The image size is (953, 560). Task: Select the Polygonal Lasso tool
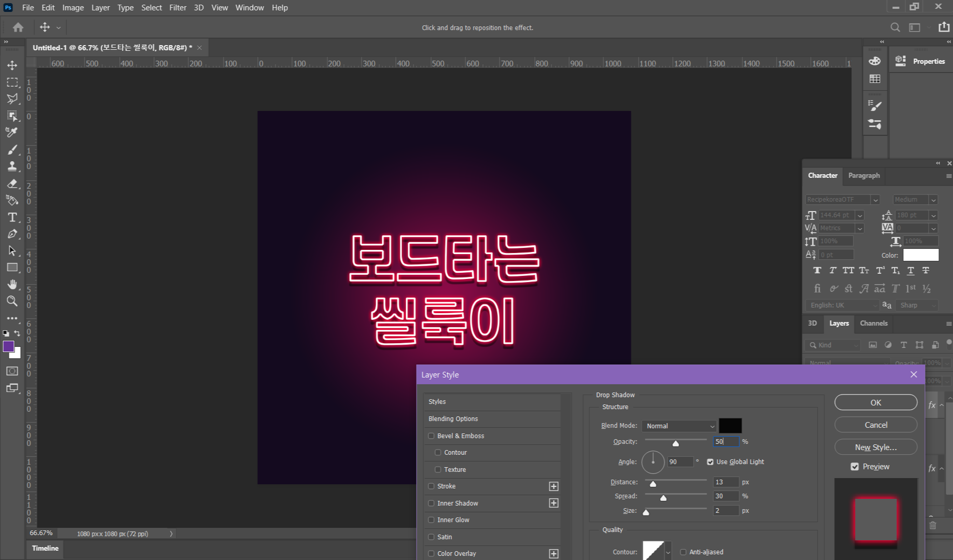tap(12, 99)
